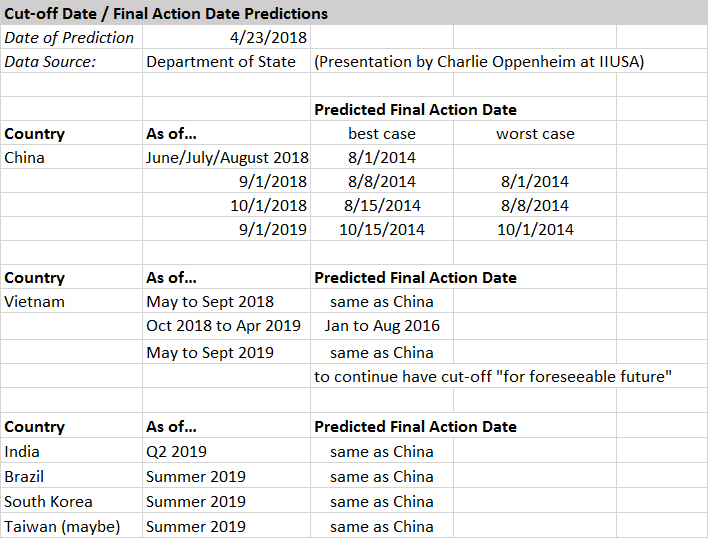Click the "worst case" column header
Image resolution: width=708 pixels, height=538 pixels.
535,134
